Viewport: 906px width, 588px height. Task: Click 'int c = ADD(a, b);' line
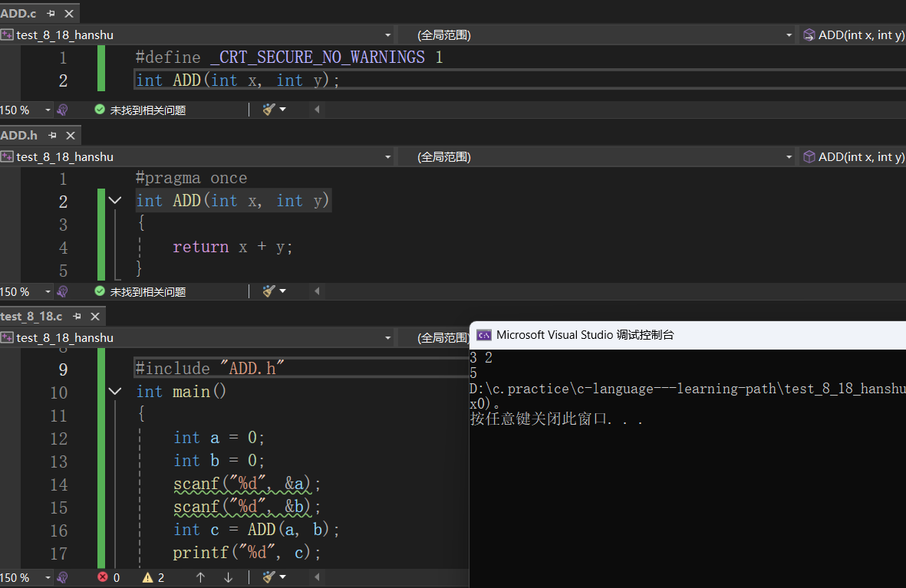(x=256, y=530)
